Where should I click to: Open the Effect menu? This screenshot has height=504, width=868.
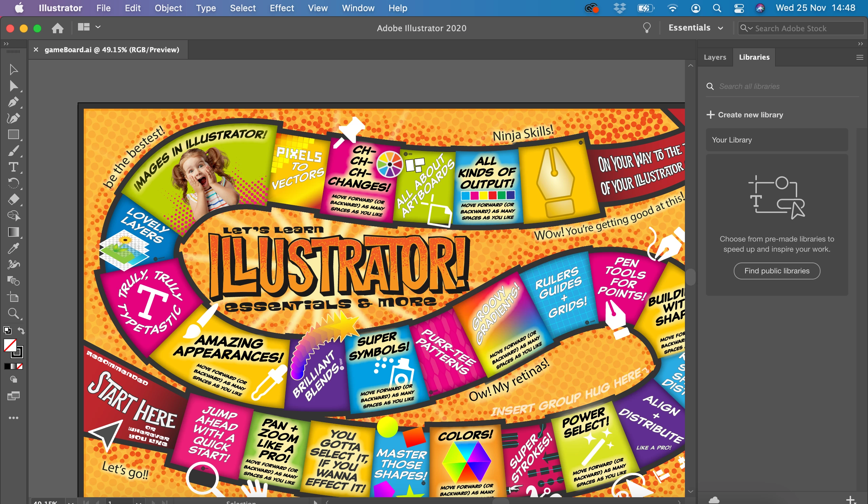pos(281,8)
